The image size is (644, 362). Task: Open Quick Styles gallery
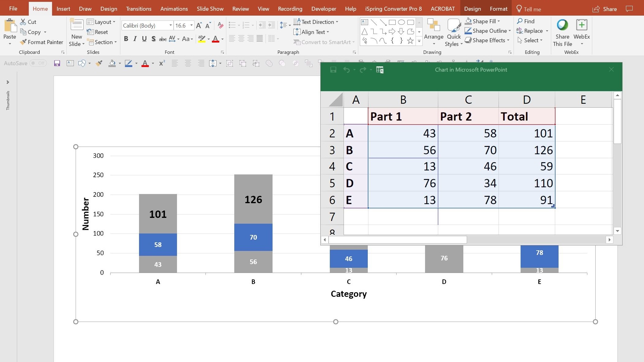tap(453, 31)
